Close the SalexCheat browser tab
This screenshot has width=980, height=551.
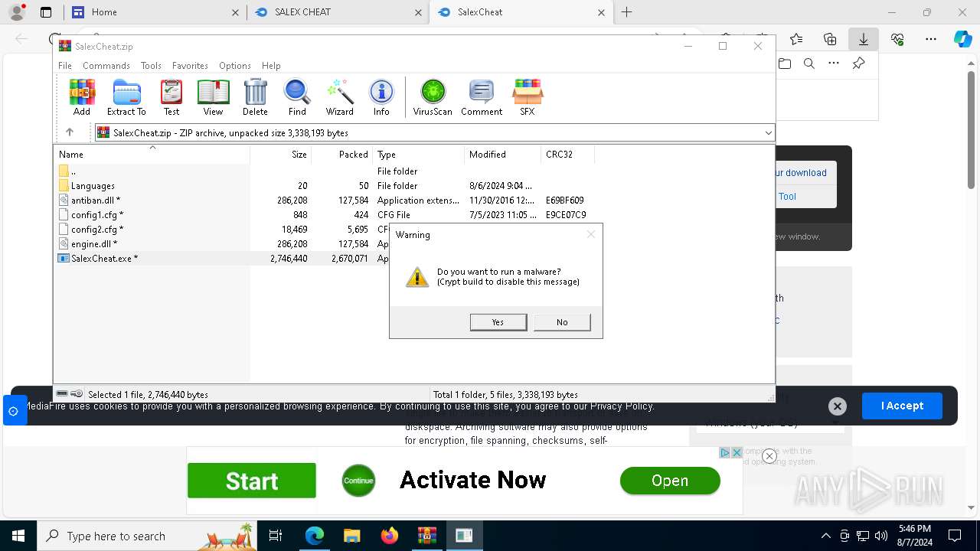[x=602, y=12]
